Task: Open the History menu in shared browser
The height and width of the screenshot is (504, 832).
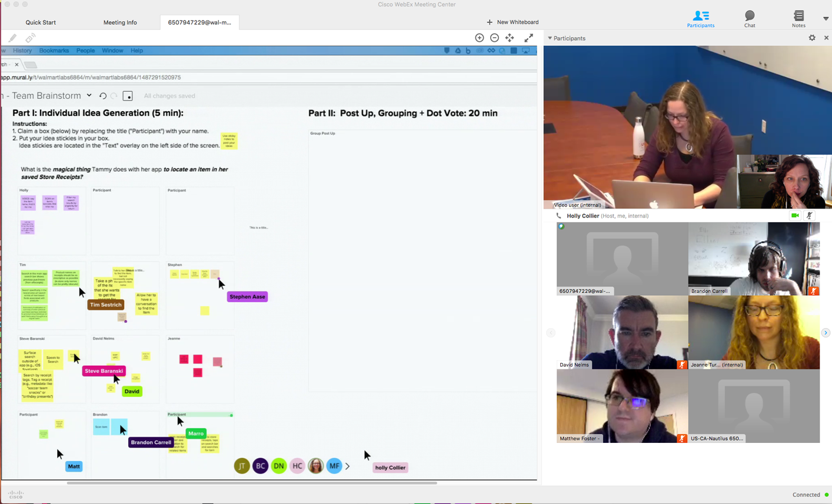Action: point(22,51)
